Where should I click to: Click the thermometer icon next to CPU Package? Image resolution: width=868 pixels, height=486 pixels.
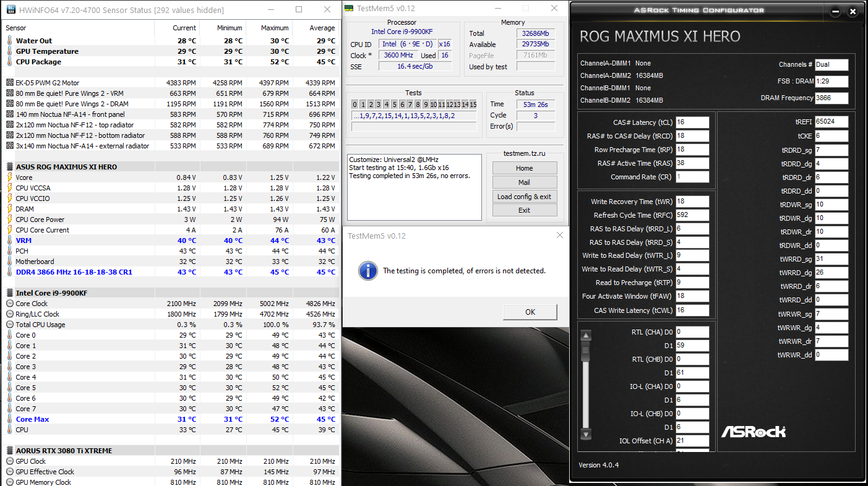(x=9, y=62)
